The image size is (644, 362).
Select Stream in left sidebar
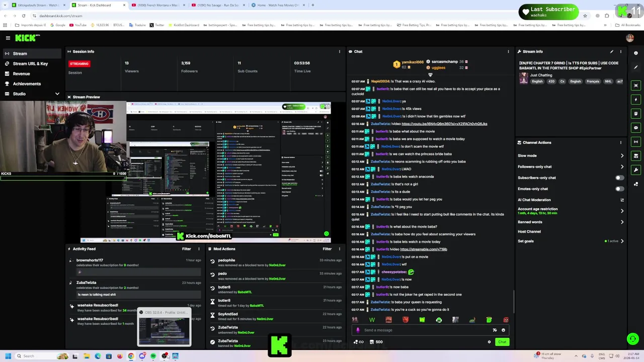click(x=31, y=53)
